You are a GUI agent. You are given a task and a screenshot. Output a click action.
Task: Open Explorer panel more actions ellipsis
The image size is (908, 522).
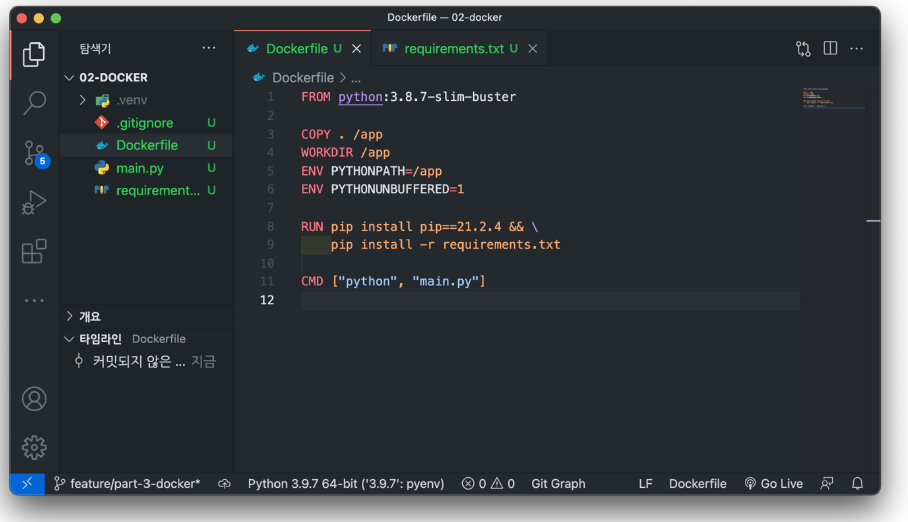209,48
